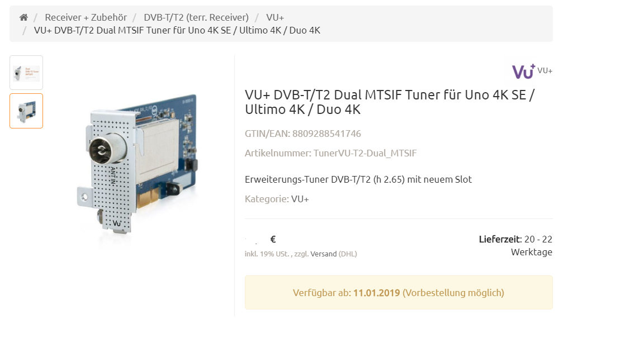644x362 pixels.
Task: Open the Receiver + Zubehör breadcrumb
Action: tap(86, 17)
